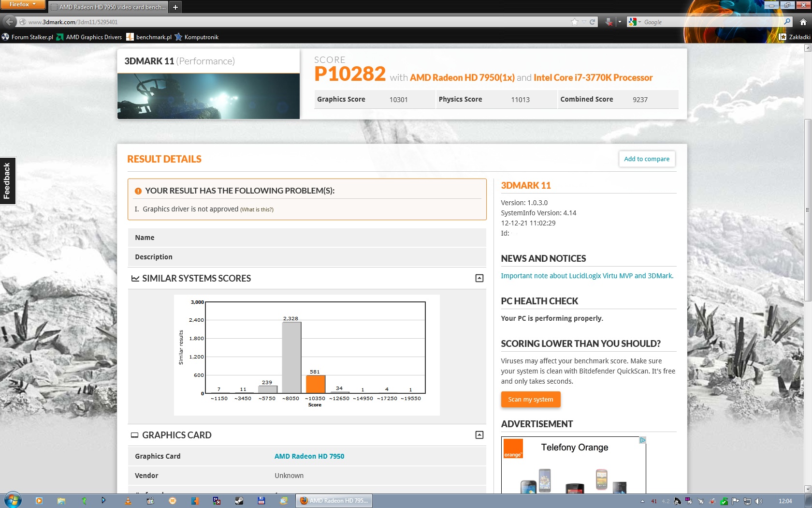Click the green arrow taskbar icon
The height and width of the screenshot is (508, 812).
click(x=84, y=501)
